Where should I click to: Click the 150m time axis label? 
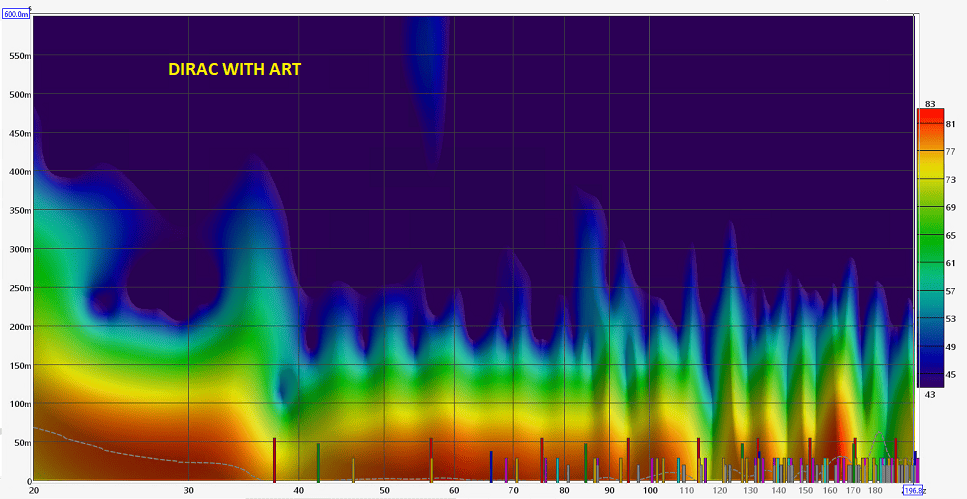[20, 365]
